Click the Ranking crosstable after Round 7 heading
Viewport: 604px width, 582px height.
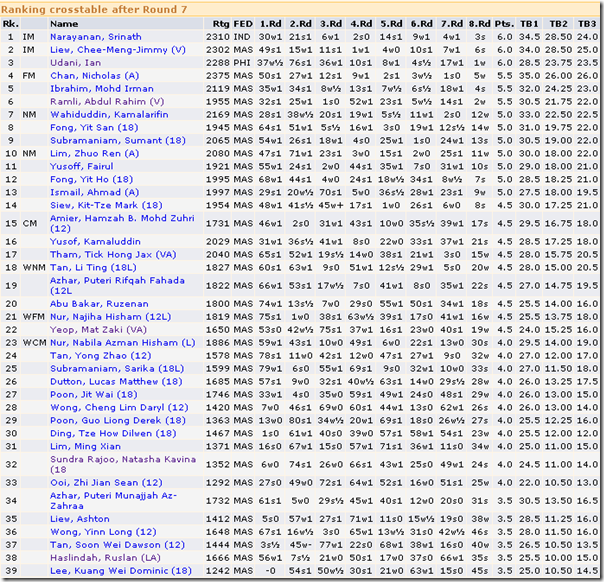click(94, 9)
